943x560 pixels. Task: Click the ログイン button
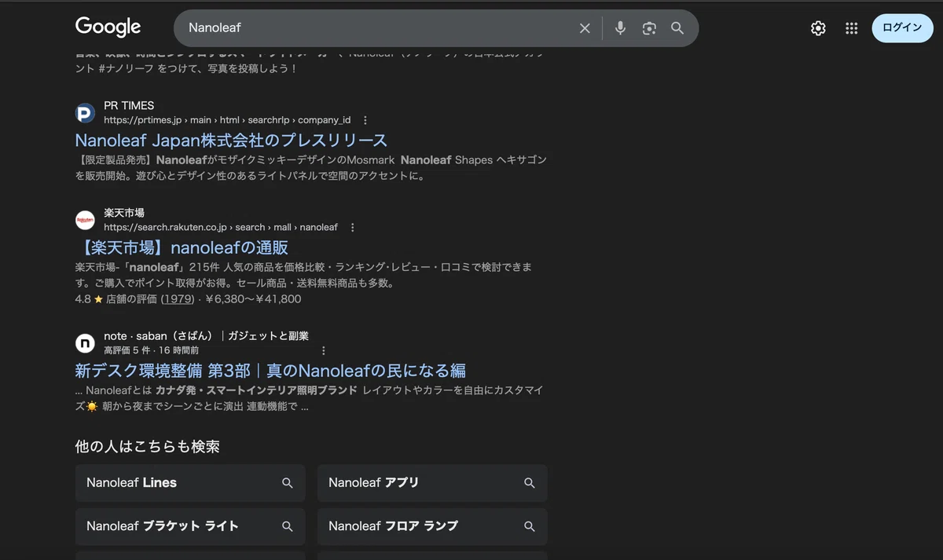coord(902,27)
